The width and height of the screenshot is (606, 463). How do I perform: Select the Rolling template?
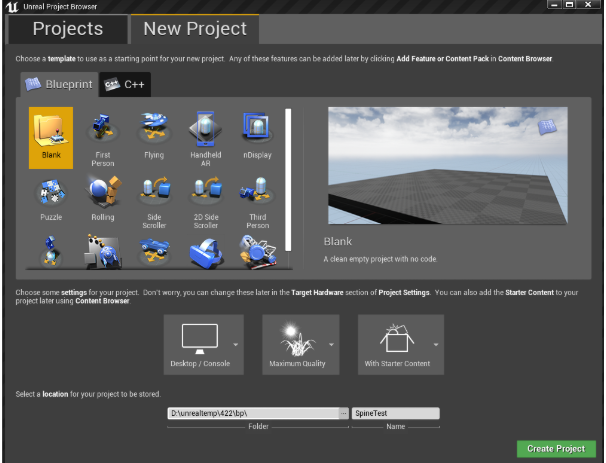tap(102, 200)
